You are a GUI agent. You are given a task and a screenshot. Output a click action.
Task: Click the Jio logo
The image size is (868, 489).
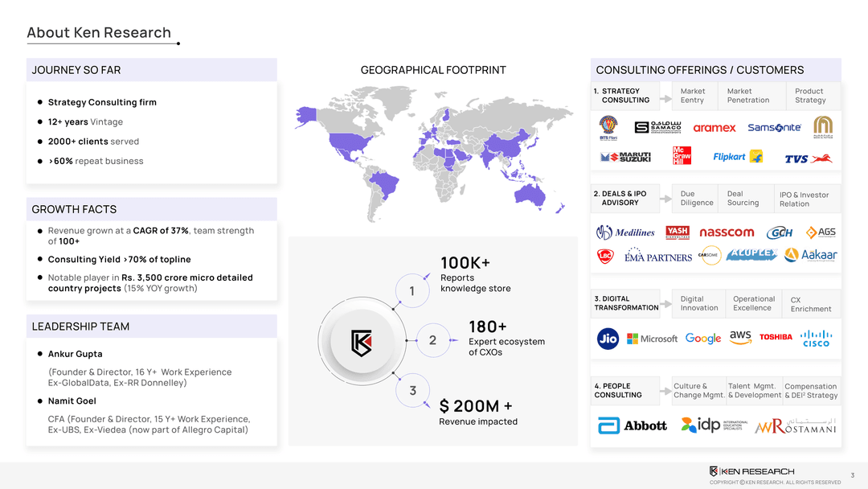[608, 339]
